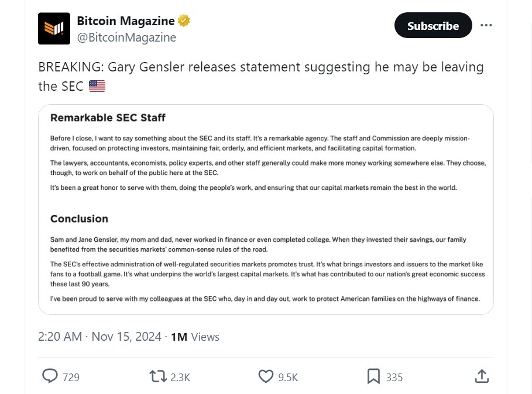Open the Bitcoin Magazine display name link
Image resolution: width=532 pixels, height=394 pixels.
click(x=125, y=21)
